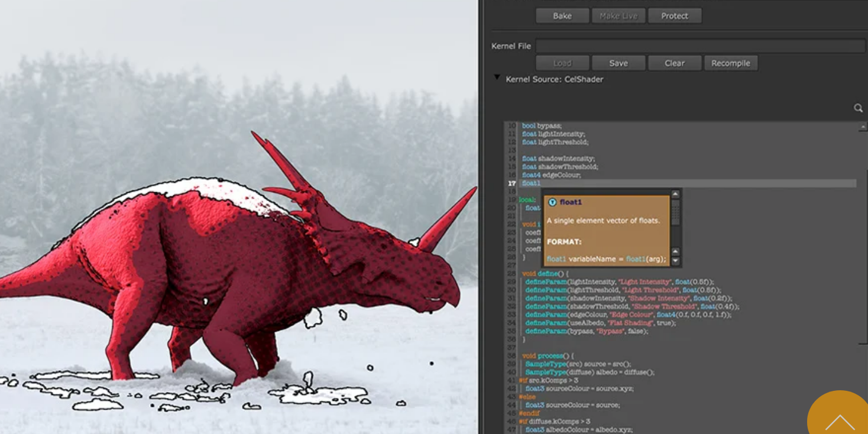Recompile the CelShader kernel
868x434 pixels.
730,63
